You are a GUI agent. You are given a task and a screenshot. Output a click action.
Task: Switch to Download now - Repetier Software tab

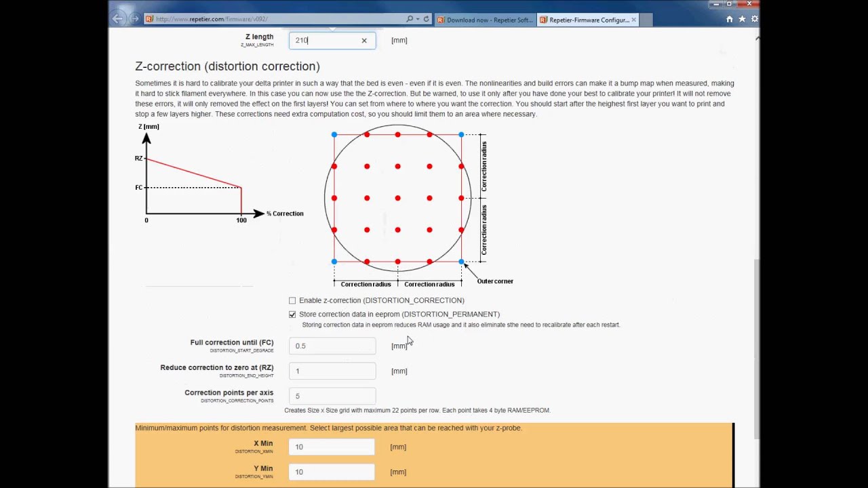click(x=485, y=20)
